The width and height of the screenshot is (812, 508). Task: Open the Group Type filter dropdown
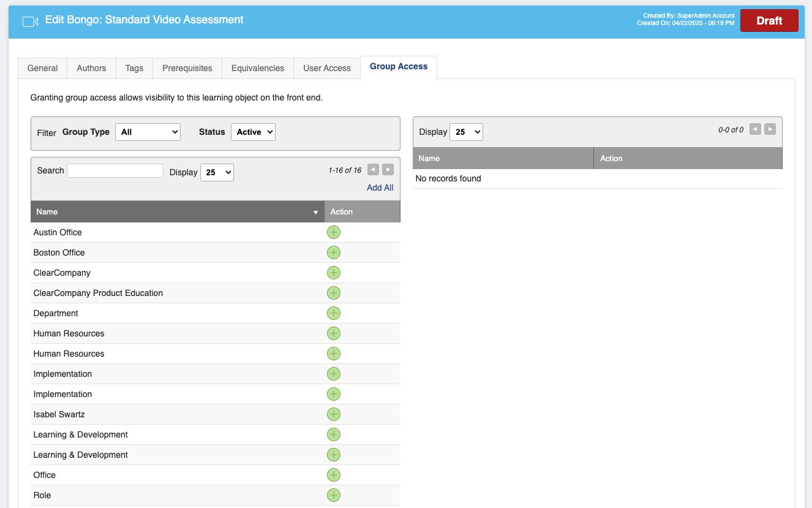(x=148, y=132)
